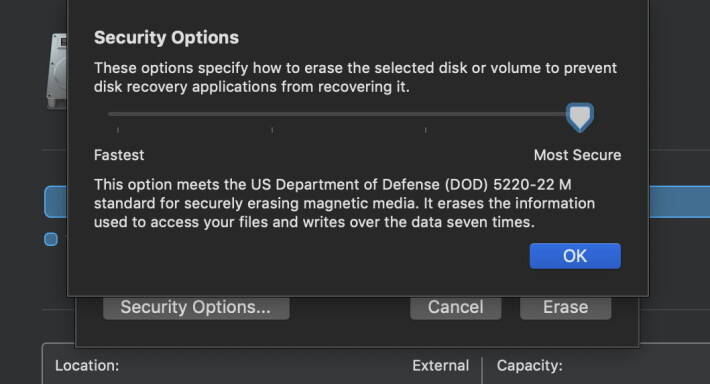Viewport: 710px width, 384px height.
Task: Cancel the erase dialog
Action: tap(456, 307)
